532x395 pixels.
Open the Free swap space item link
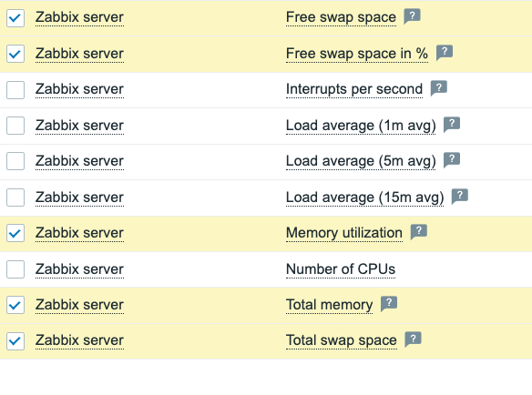click(341, 17)
